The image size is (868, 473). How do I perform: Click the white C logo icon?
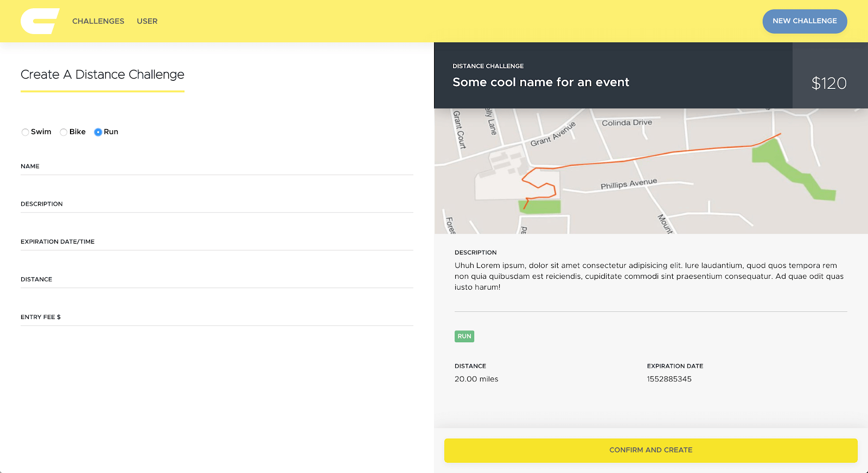pyautogui.click(x=40, y=21)
